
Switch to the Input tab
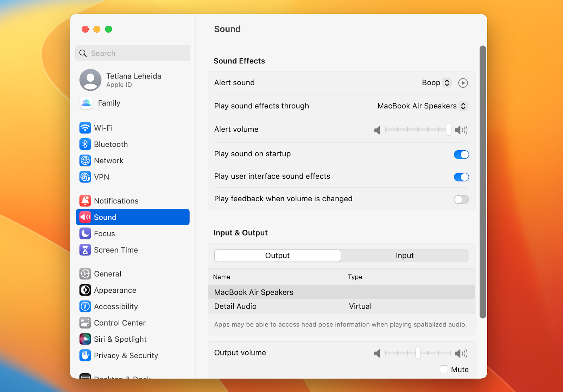pyautogui.click(x=405, y=256)
